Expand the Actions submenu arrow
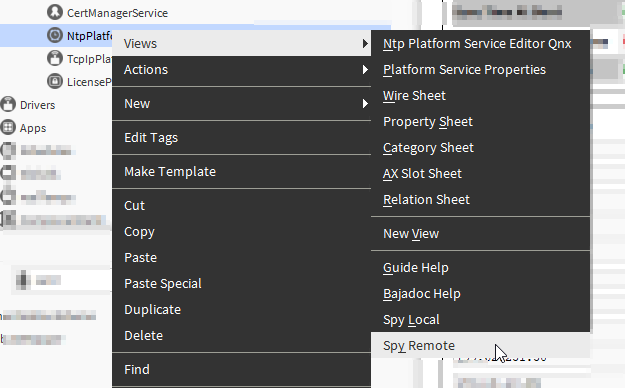 point(365,70)
